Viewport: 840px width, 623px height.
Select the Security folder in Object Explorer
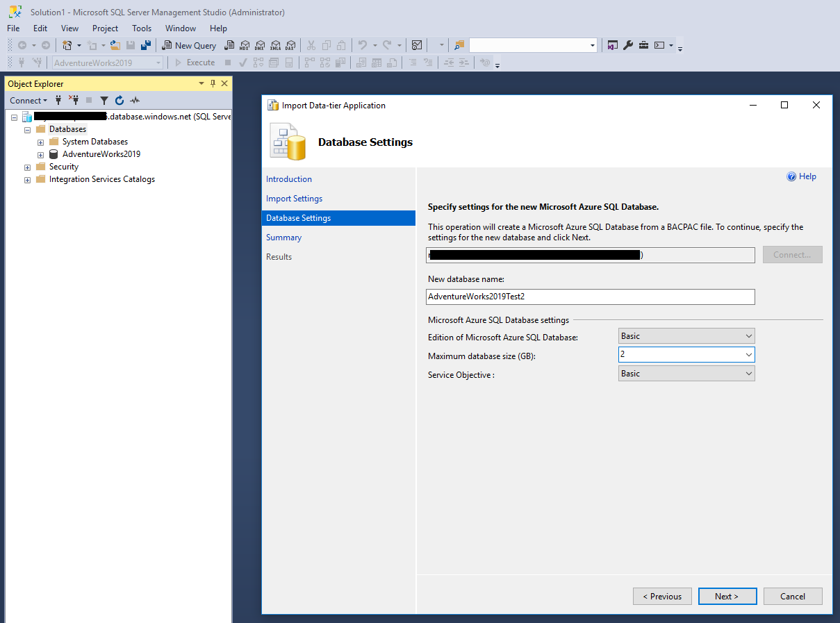(64, 167)
